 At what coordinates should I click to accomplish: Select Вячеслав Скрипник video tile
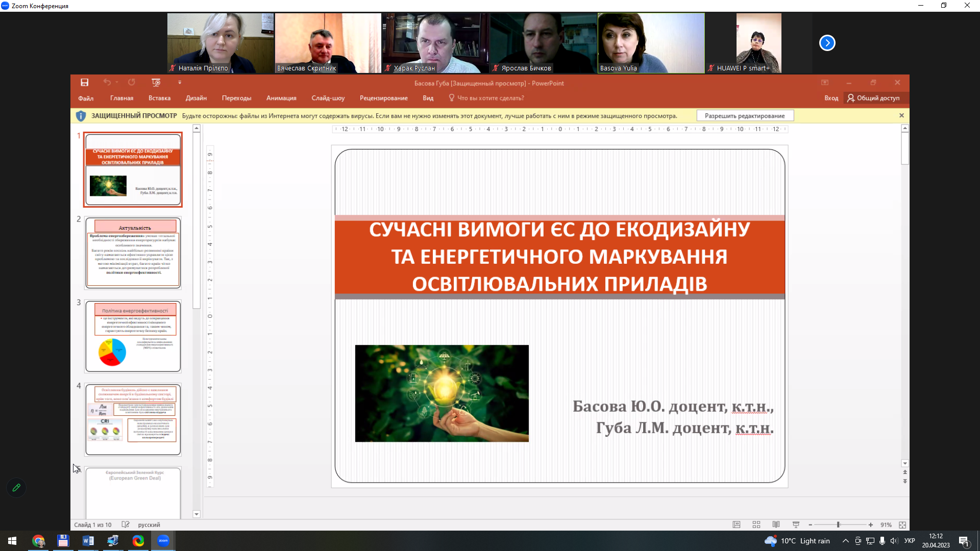[x=328, y=43]
